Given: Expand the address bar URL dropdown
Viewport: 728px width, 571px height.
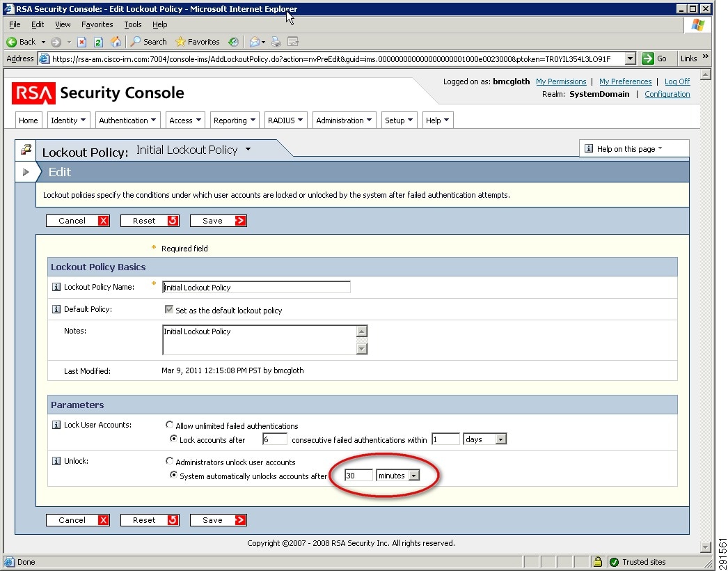Looking at the screenshot, I should (630, 58).
